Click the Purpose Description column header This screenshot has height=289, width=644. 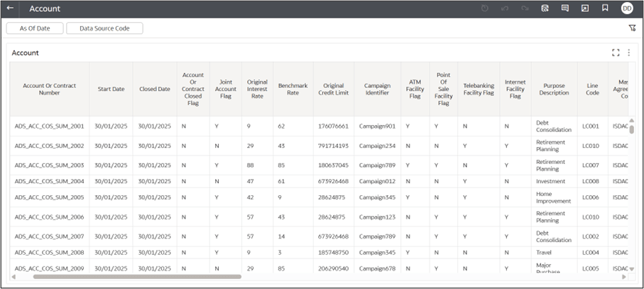click(x=554, y=89)
